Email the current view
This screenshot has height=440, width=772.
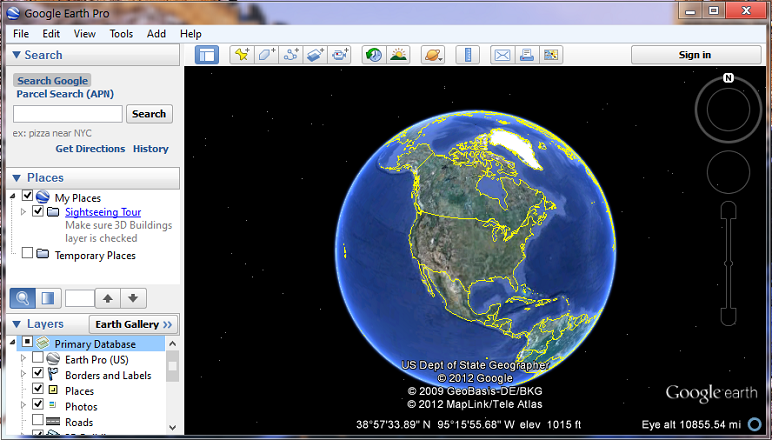point(502,55)
